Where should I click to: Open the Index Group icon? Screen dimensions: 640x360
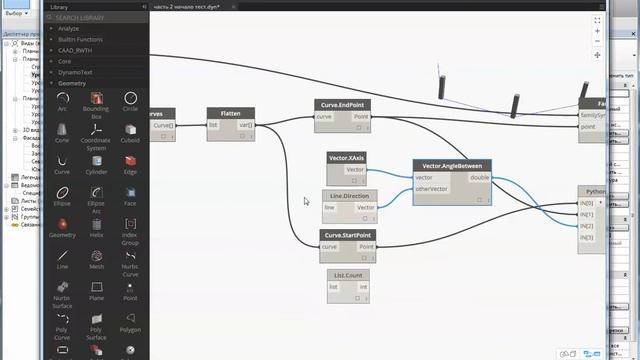[x=130, y=224]
